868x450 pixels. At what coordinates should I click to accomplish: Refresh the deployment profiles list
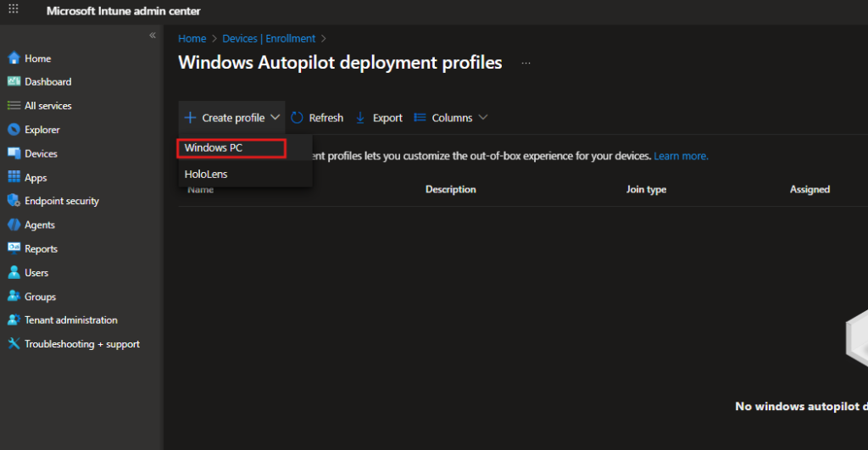317,118
